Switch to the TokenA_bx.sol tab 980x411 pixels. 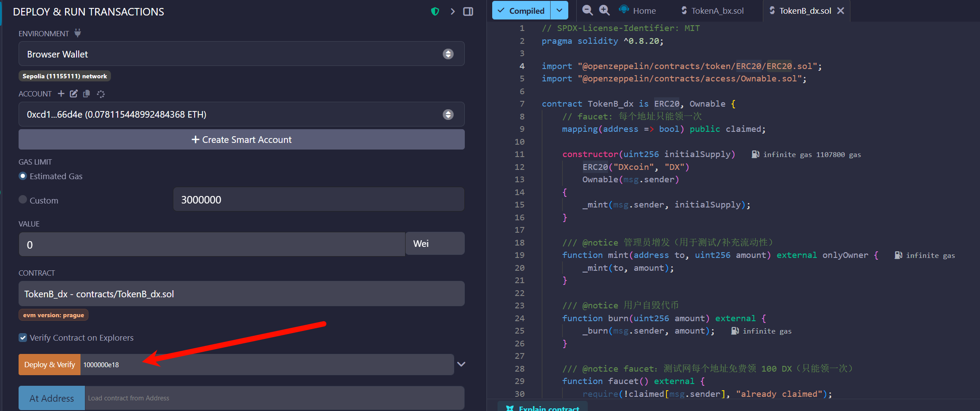click(x=712, y=11)
